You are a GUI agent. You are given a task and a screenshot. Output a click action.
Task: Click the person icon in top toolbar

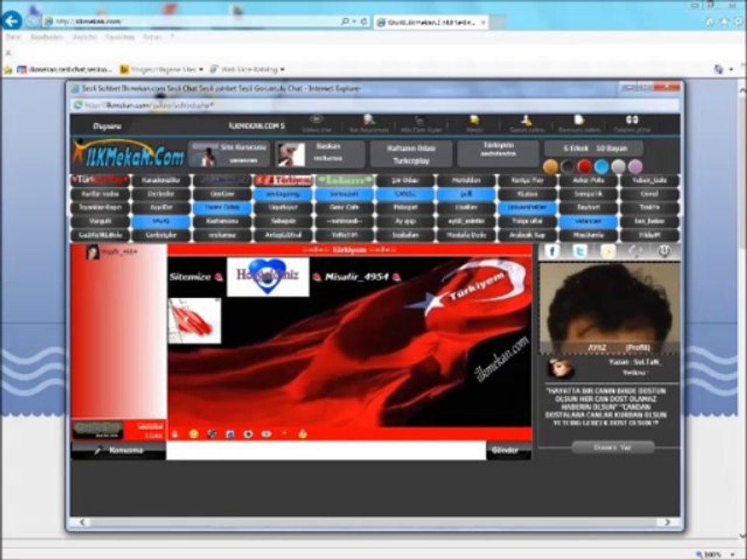[527, 120]
